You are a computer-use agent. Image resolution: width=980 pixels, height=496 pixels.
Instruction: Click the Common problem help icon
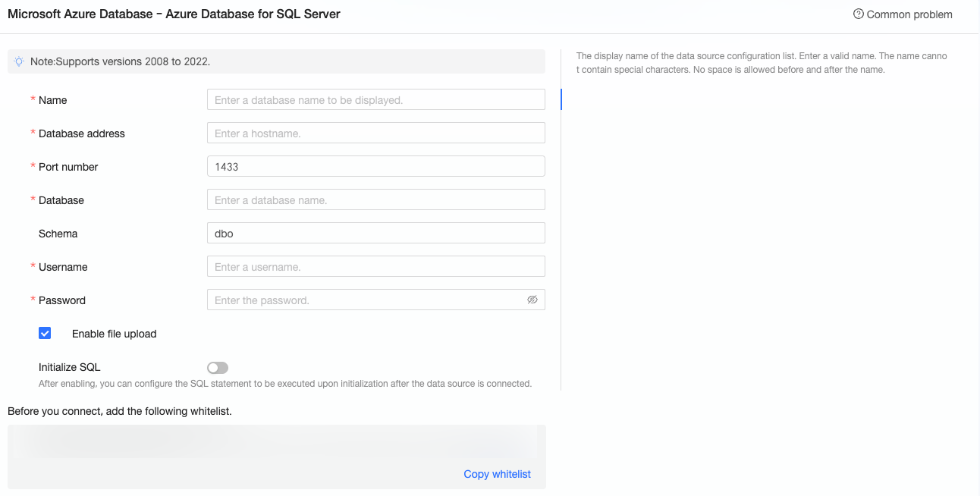[x=859, y=14]
